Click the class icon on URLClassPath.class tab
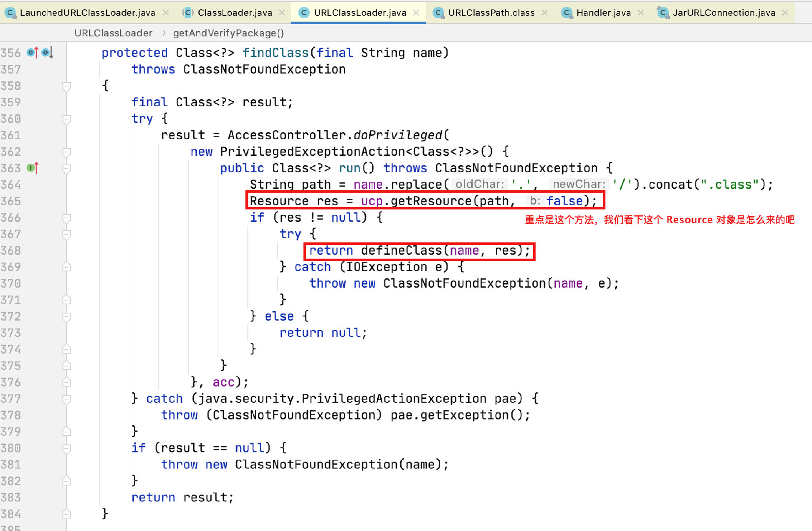The image size is (812, 531). pos(438,13)
